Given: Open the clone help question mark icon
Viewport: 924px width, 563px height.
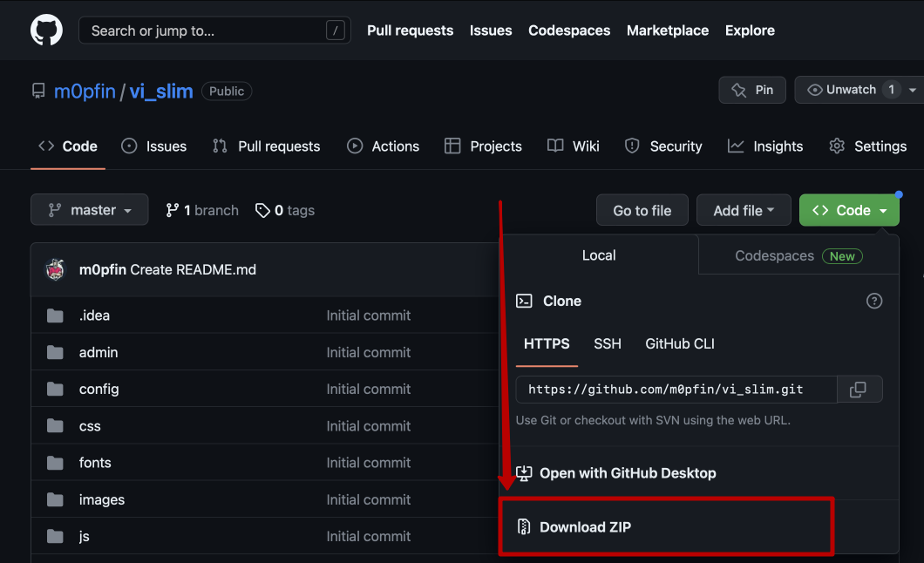Looking at the screenshot, I should coord(874,301).
